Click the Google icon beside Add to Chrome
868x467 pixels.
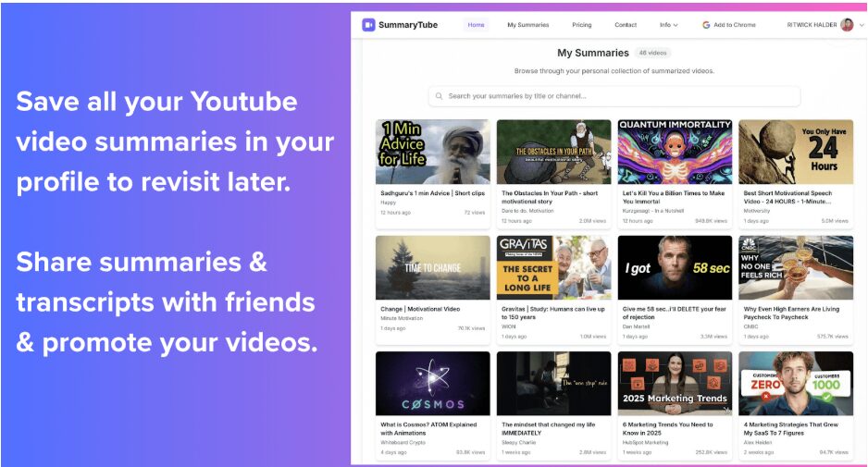(706, 25)
